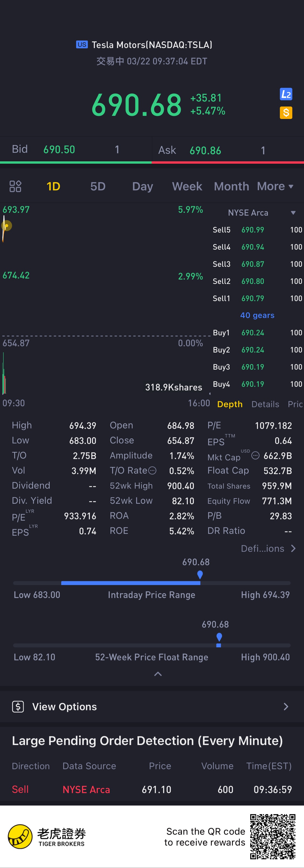Tap the Buy1 row price

coord(253,333)
